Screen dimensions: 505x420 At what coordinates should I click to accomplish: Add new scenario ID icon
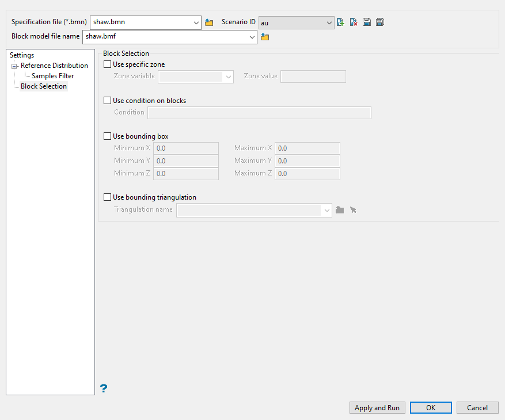pyautogui.click(x=340, y=22)
